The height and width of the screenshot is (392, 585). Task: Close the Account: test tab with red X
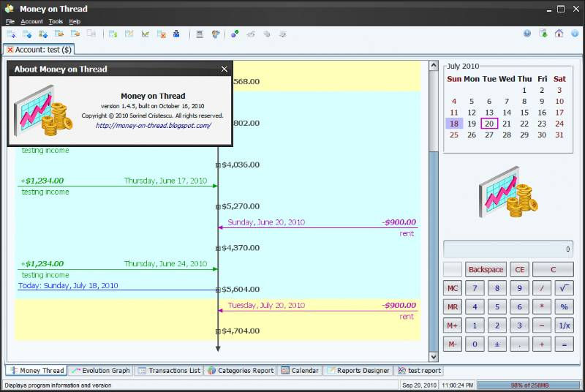click(x=10, y=50)
